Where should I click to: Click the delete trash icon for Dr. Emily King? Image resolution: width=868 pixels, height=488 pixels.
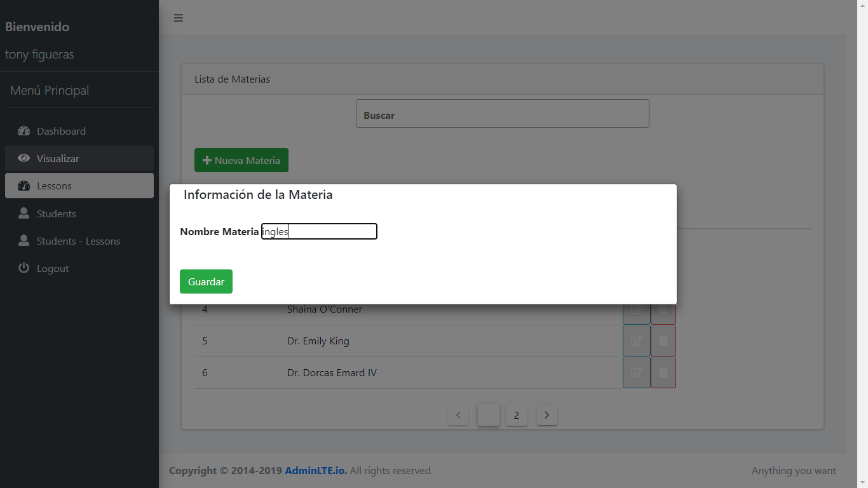tap(663, 341)
